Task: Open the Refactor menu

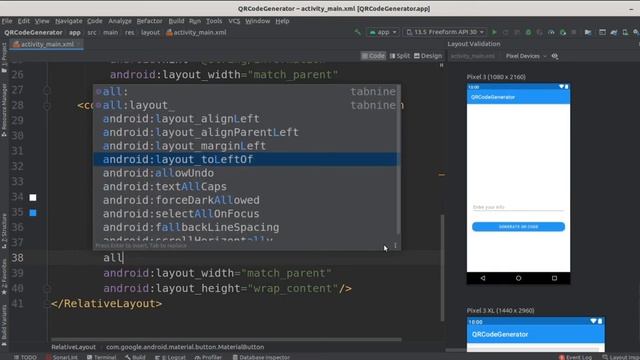Action: [149, 21]
